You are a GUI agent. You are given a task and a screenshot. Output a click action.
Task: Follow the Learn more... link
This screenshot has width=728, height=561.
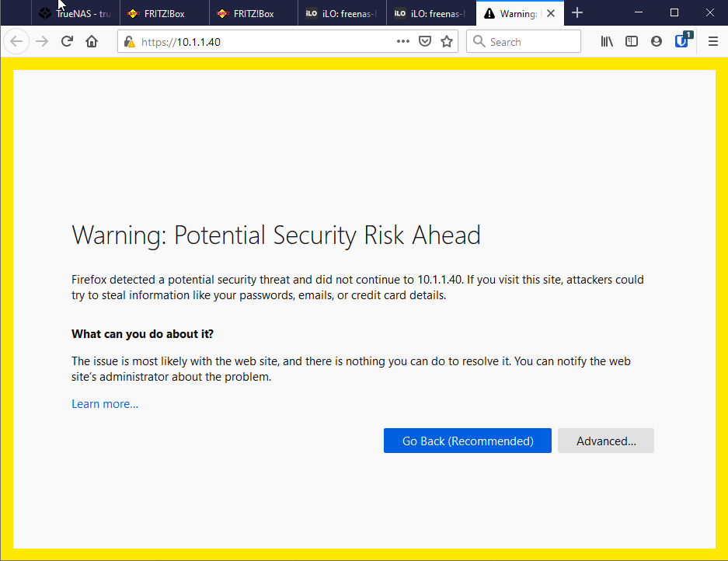pyautogui.click(x=105, y=404)
